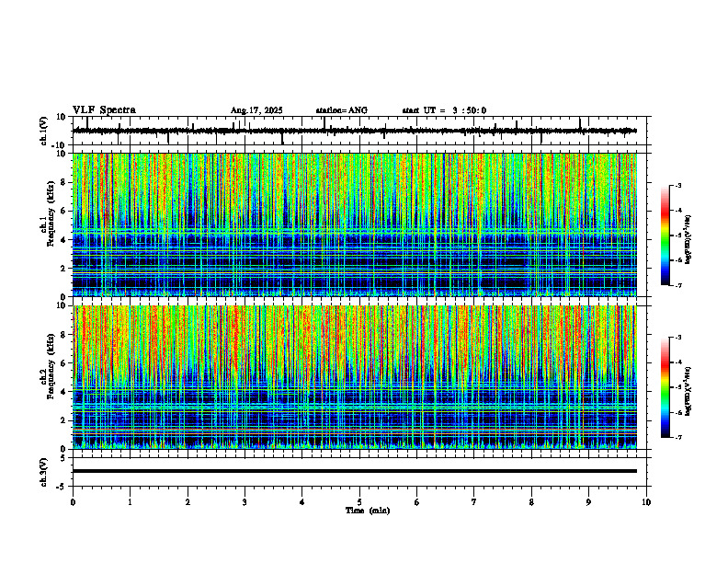
Task: Click the "station=ANG" header label
Action: coord(341,110)
